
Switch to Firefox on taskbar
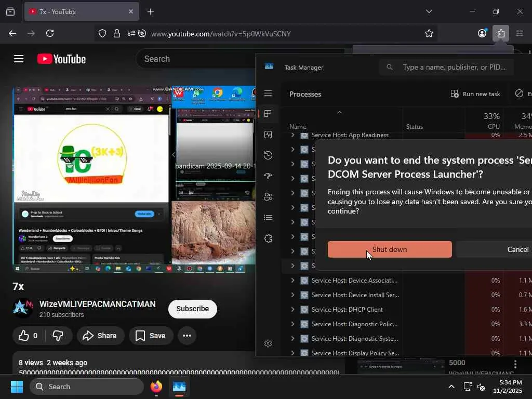(x=156, y=387)
